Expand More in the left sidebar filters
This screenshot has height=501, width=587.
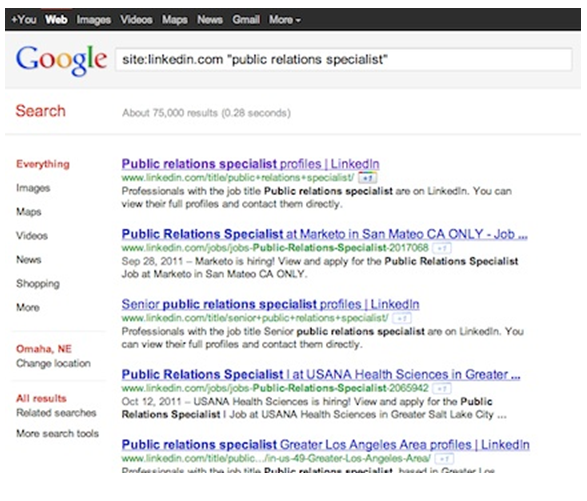(28, 308)
